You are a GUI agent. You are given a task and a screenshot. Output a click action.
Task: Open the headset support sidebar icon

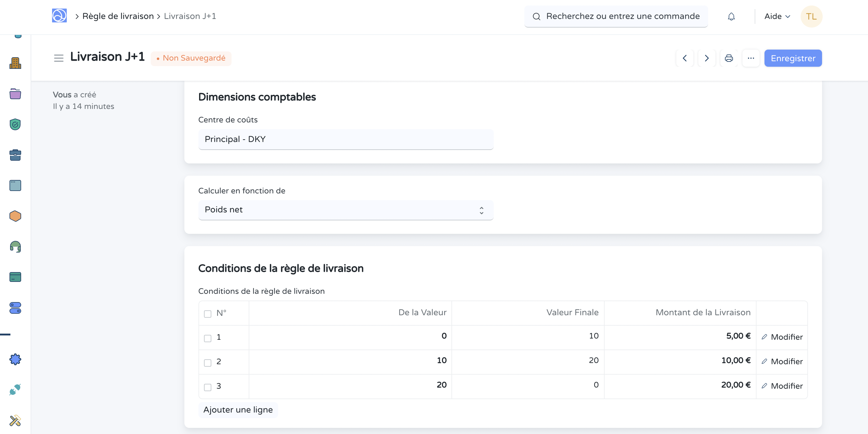[x=15, y=246]
